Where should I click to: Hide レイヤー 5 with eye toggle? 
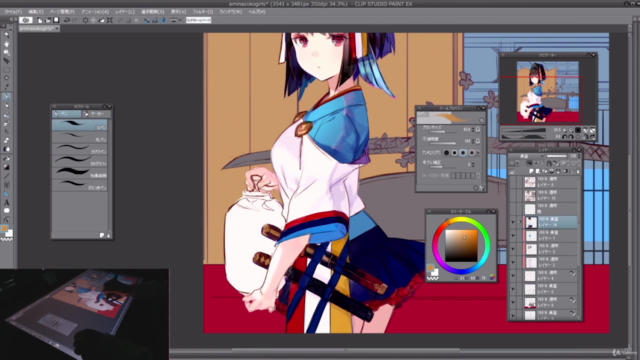(x=513, y=289)
